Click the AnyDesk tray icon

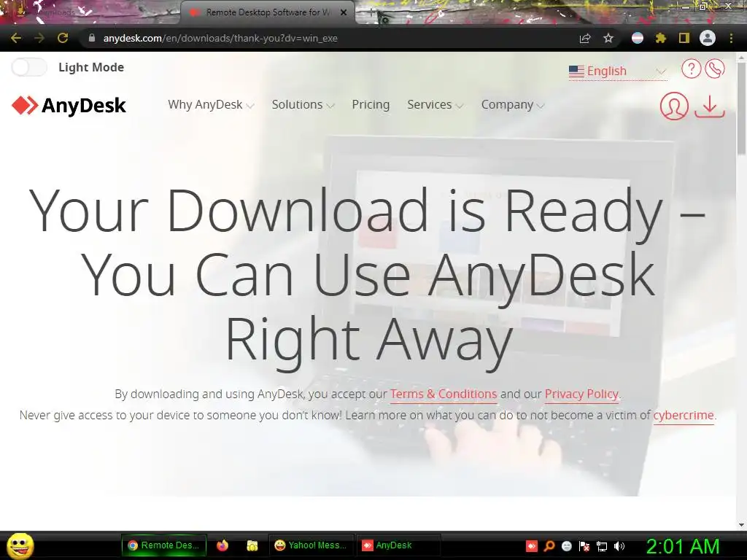(x=532, y=546)
